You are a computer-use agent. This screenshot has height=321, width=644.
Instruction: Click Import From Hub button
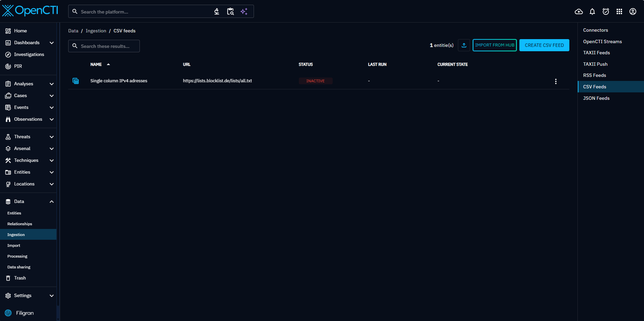[494, 45]
